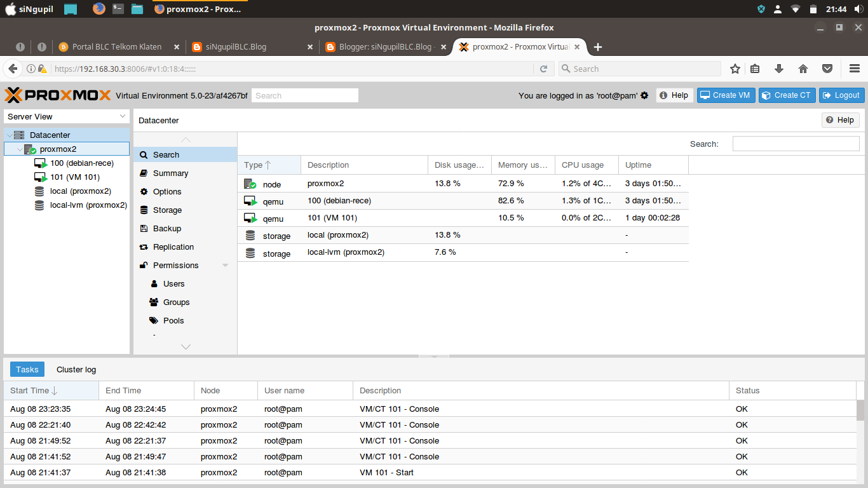Click the Proxmox logo
This screenshot has height=488, width=868.
coord(58,95)
